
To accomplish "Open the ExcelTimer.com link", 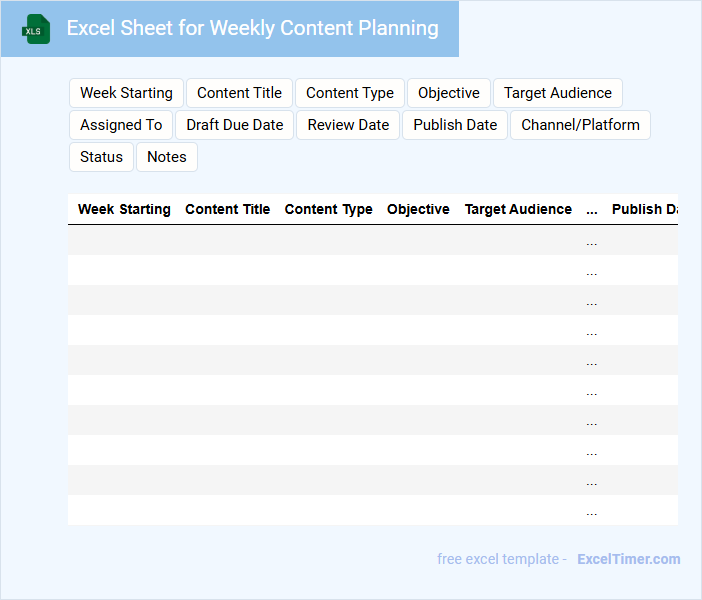I will coord(628,559).
